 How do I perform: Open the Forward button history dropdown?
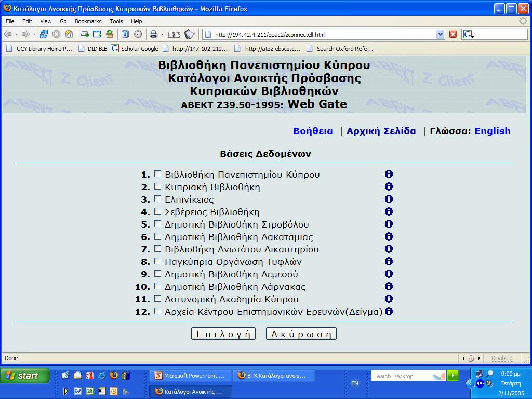coord(34,35)
